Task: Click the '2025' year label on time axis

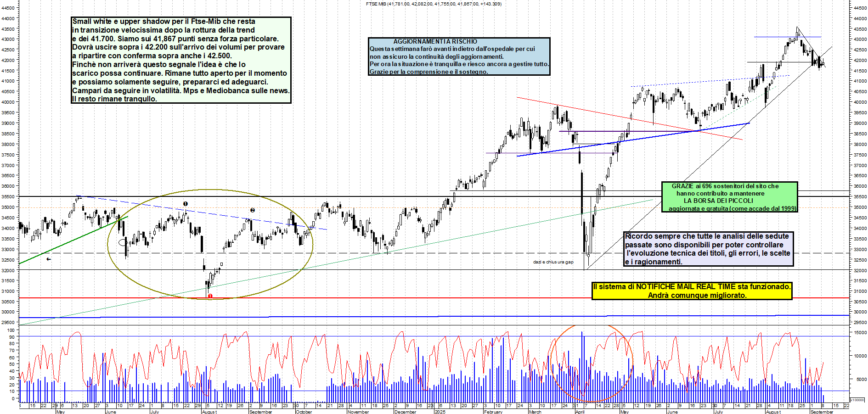Action: [x=440, y=412]
